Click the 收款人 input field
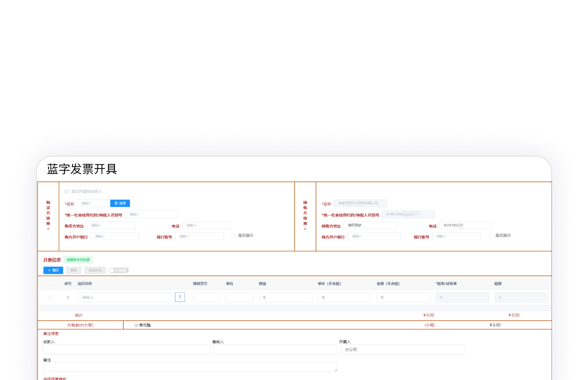The height and width of the screenshot is (380, 588). click(127, 349)
